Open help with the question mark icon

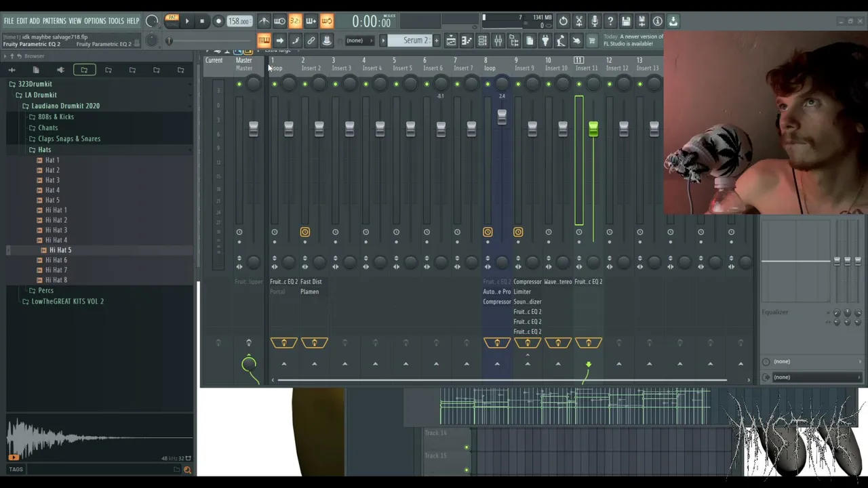[x=610, y=21]
